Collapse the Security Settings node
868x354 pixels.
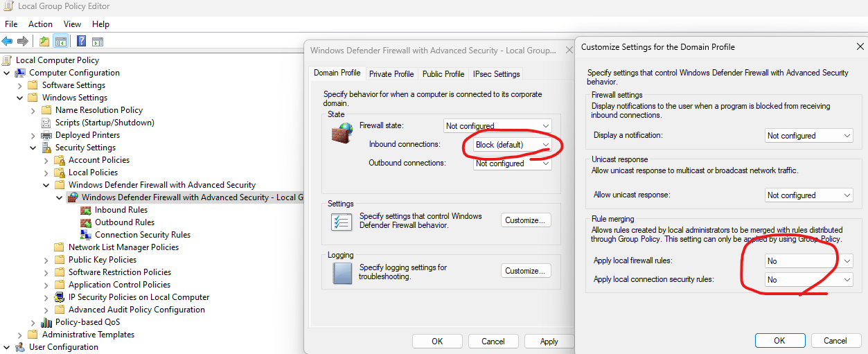[x=33, y=148]
